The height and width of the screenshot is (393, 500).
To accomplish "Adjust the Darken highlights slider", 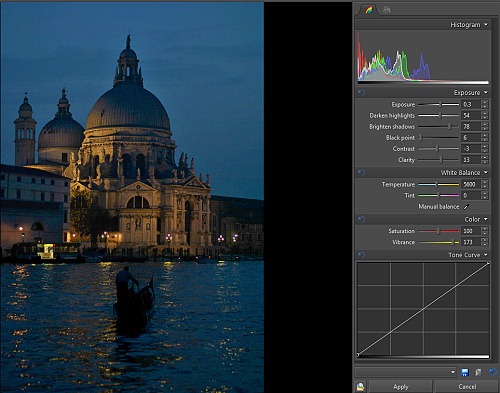I will tap(440, 115).
